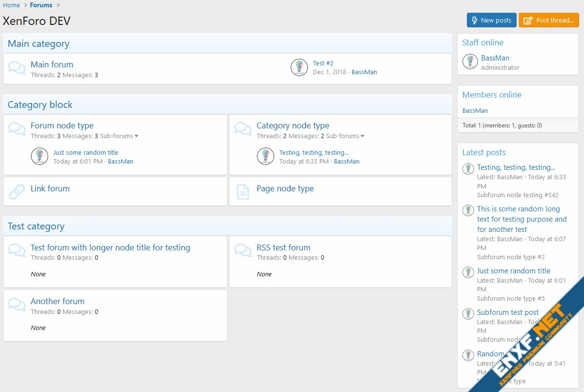The height and width of the screenshot is (392, 584).
Task: Click the Page node type document icon
Action: [243, 191]
